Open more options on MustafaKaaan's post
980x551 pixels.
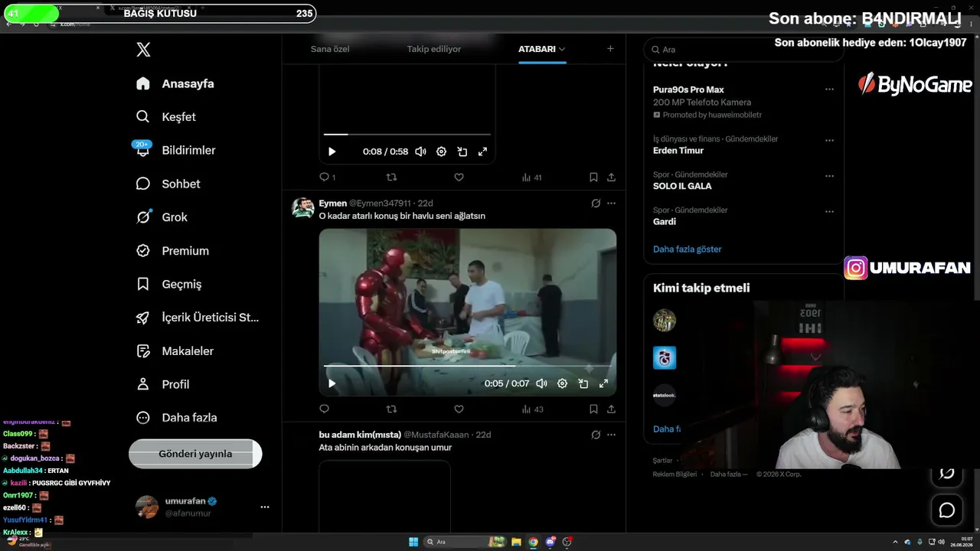(x=611, y=435)
